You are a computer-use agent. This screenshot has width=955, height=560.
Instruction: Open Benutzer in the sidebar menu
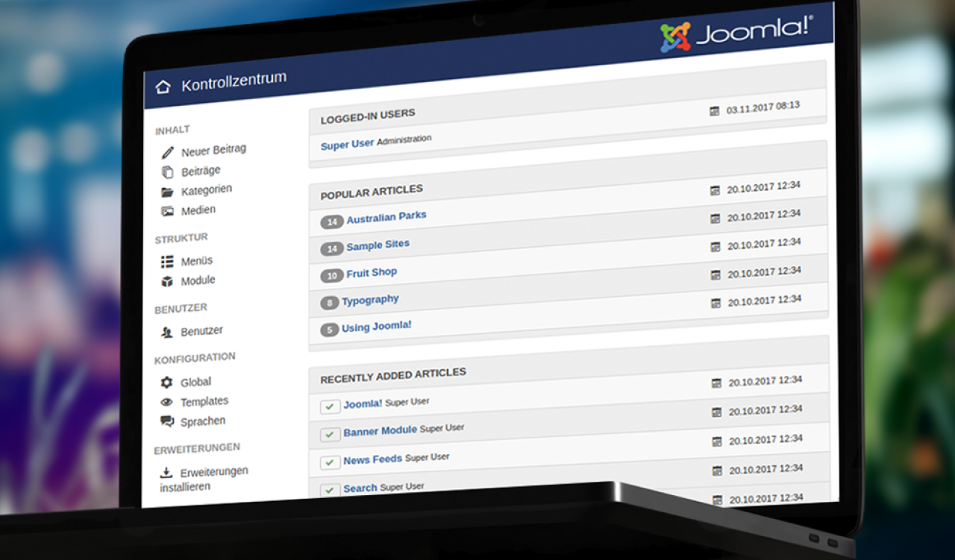[x=201, y=331]
